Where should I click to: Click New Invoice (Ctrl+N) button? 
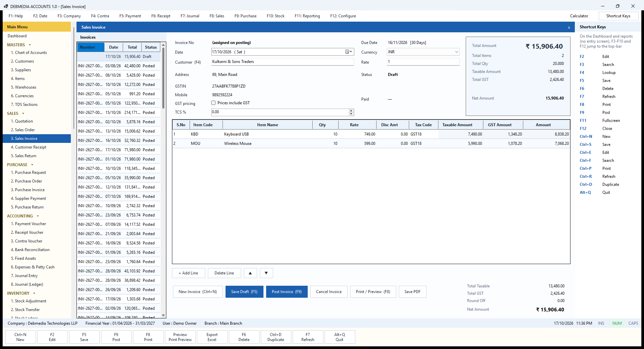click(x=198, y=292)
